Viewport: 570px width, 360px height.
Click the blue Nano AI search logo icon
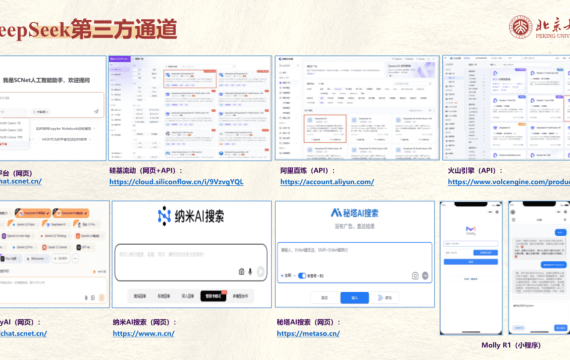(164, 216)
